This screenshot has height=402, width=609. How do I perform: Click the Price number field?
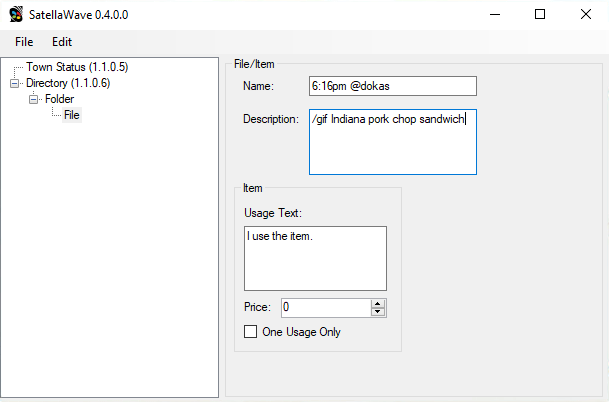[323, 307]
